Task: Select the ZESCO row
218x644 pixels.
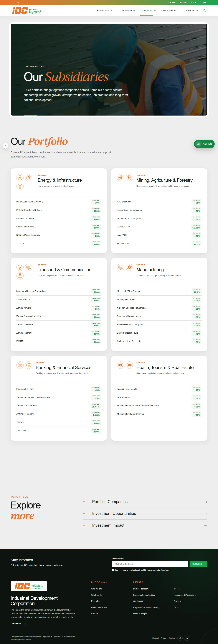Action: click(x=58, y=243)
